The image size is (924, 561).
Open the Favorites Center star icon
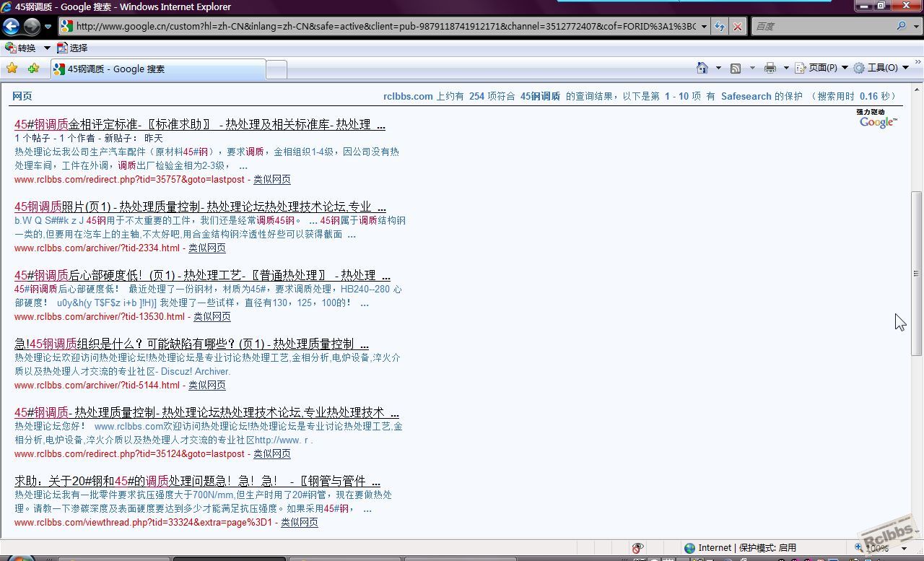[12, 69]
